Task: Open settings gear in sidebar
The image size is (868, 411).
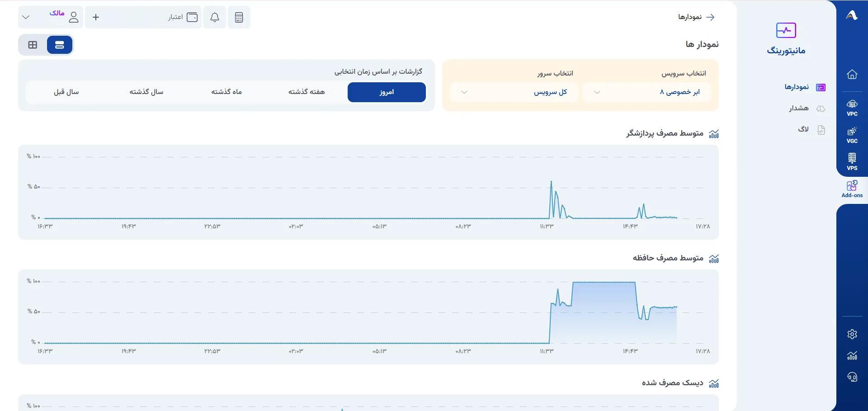Action: [x=852, y=334]
